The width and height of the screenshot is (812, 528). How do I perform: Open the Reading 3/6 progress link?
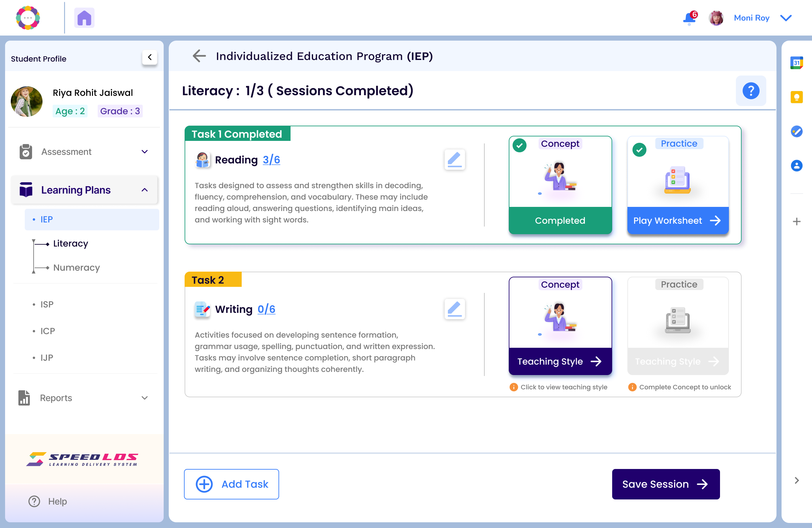click(x=271, y=159)
